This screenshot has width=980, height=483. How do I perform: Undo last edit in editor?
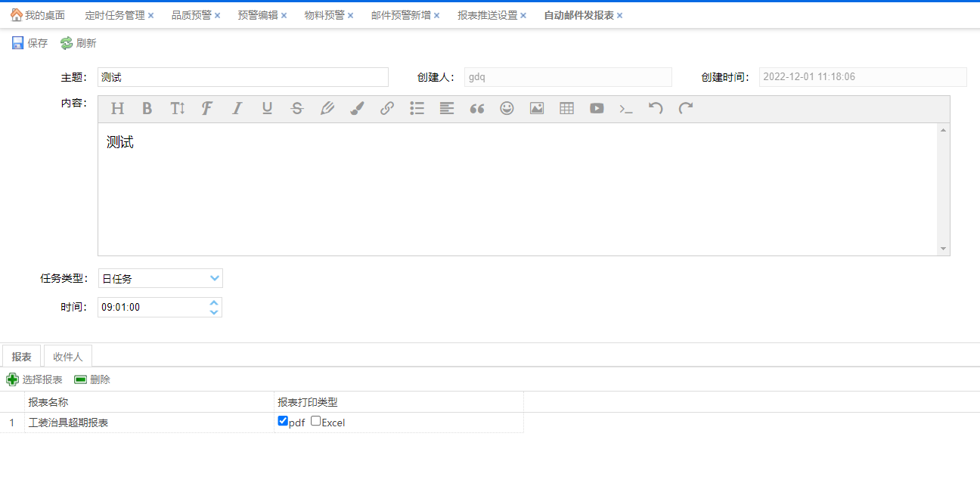pos(656,108)
